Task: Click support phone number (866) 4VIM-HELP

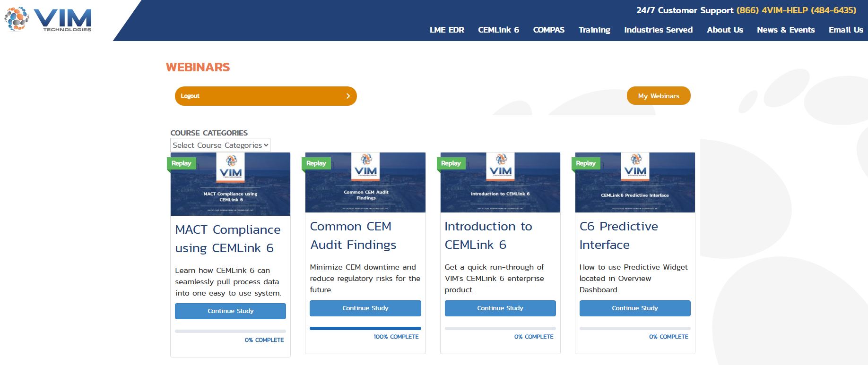Action: pyautogui.click(x=796, y=10)
